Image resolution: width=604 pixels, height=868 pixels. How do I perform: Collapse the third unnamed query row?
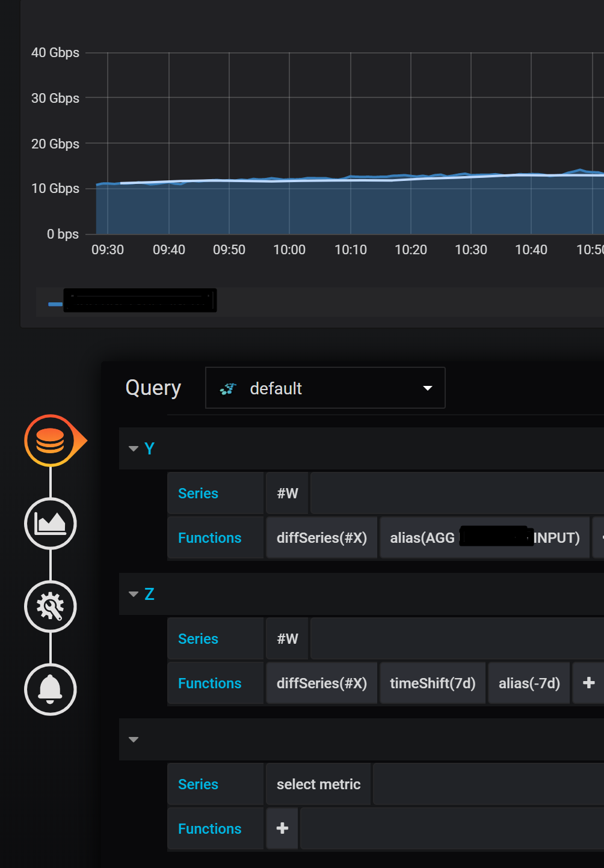133,740
